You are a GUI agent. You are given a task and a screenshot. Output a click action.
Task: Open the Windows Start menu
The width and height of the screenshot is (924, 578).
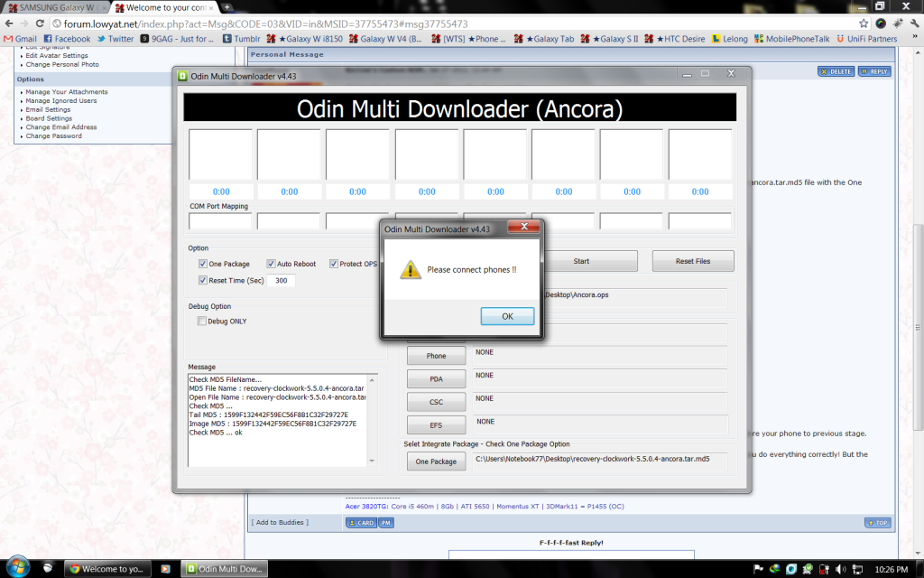(18, 567)
